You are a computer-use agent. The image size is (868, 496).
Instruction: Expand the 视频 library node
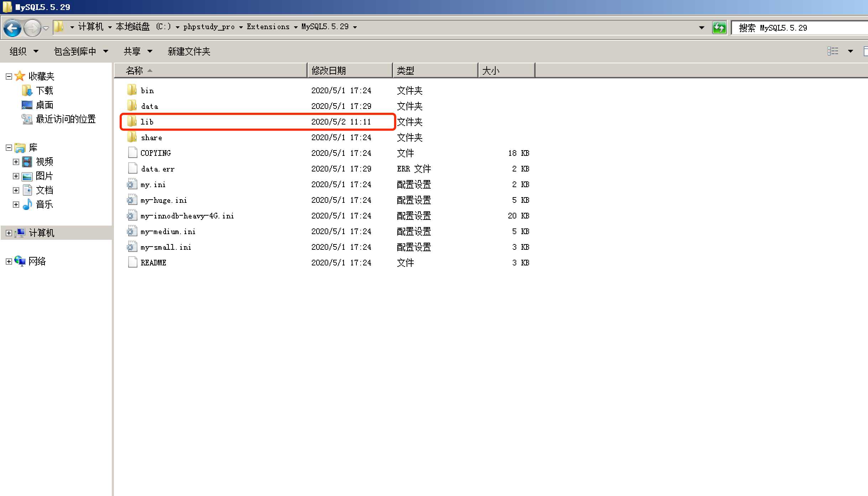click(x=16, y=162)
